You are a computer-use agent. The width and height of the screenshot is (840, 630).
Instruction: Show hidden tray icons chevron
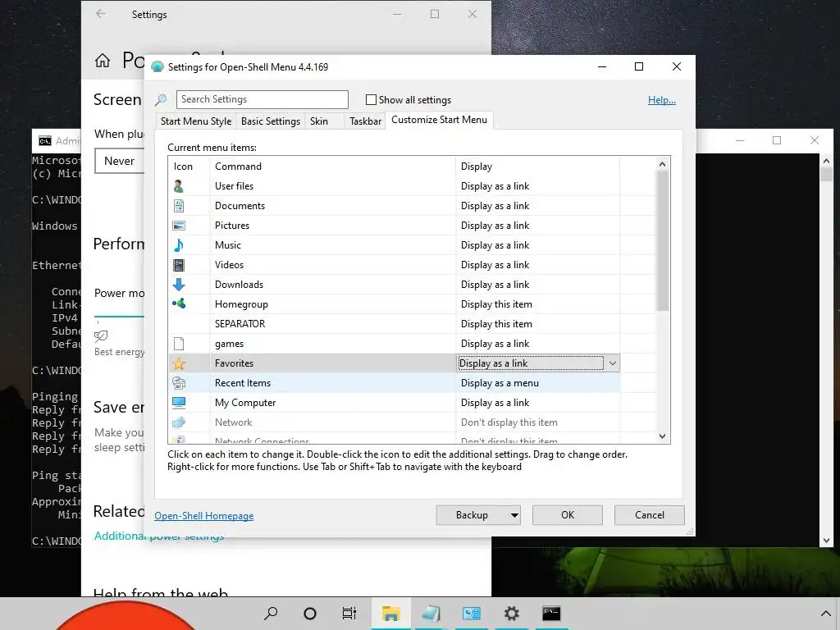825,614
